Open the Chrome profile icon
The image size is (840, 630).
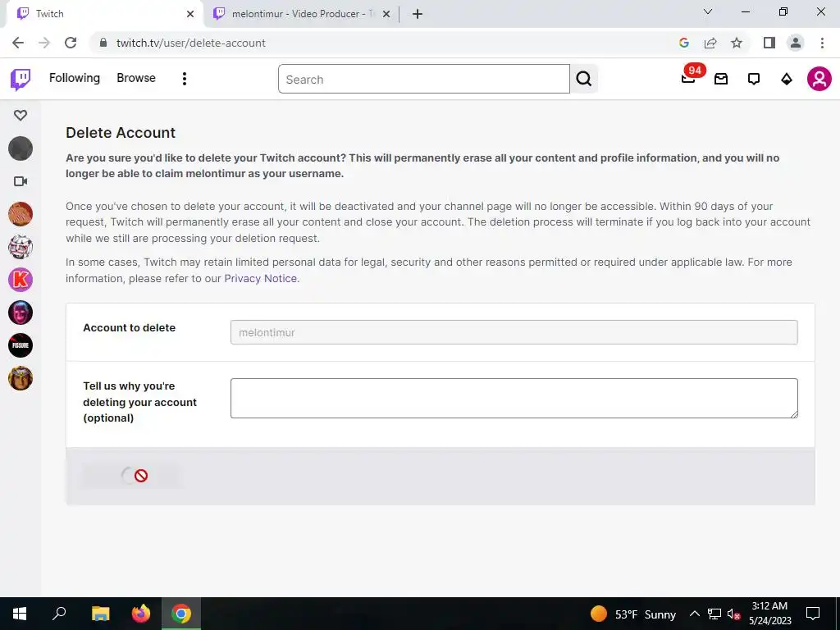(796, 43)
